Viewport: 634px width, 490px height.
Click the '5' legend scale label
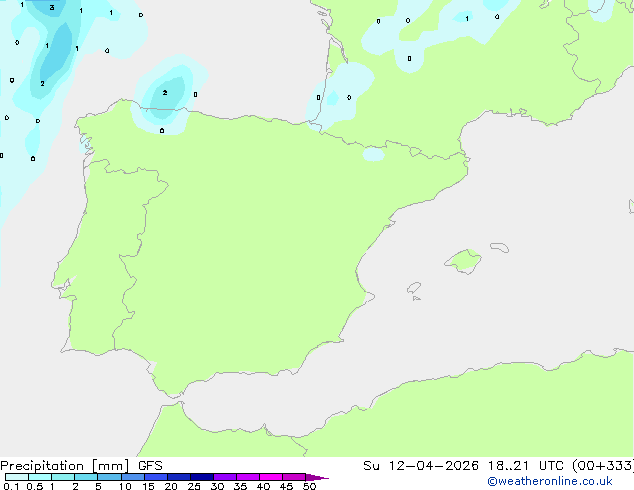coord(98,486)
